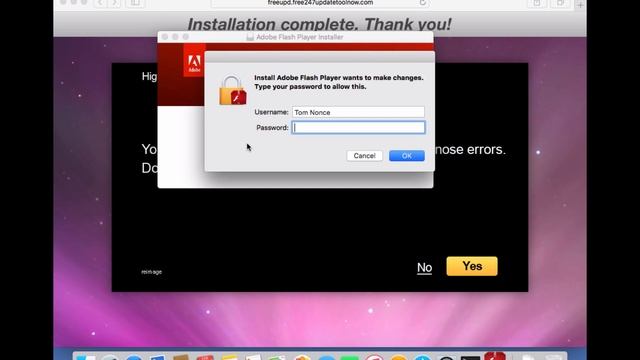This screenshot has width=640, height=360.
Task: Choose the yellow Yes button on webpage
Action: 472,266
